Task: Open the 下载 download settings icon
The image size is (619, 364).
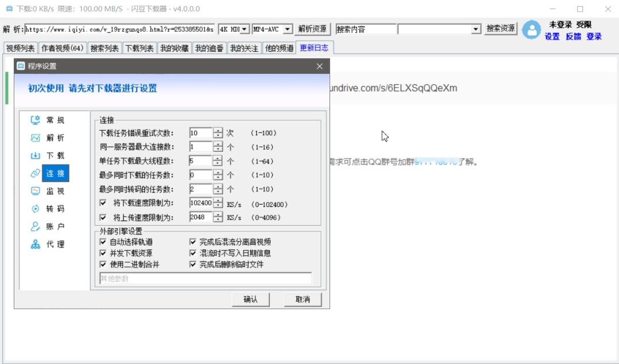Action: point(35,155)
